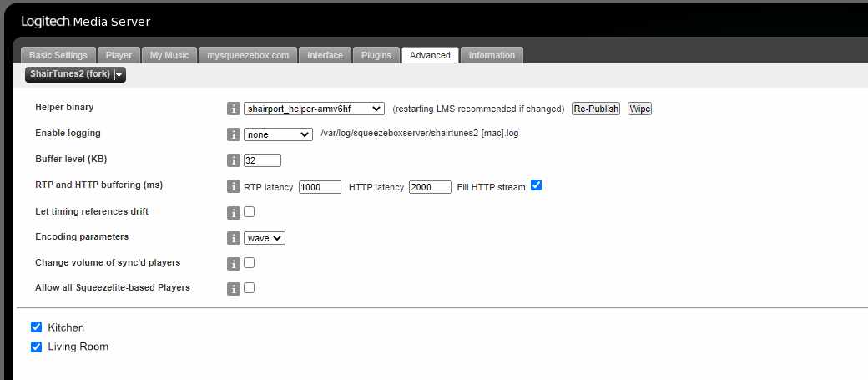Click info icon for RTP and HTTP buffering
The image size is (868, 380).
click(x=234, y=187)
